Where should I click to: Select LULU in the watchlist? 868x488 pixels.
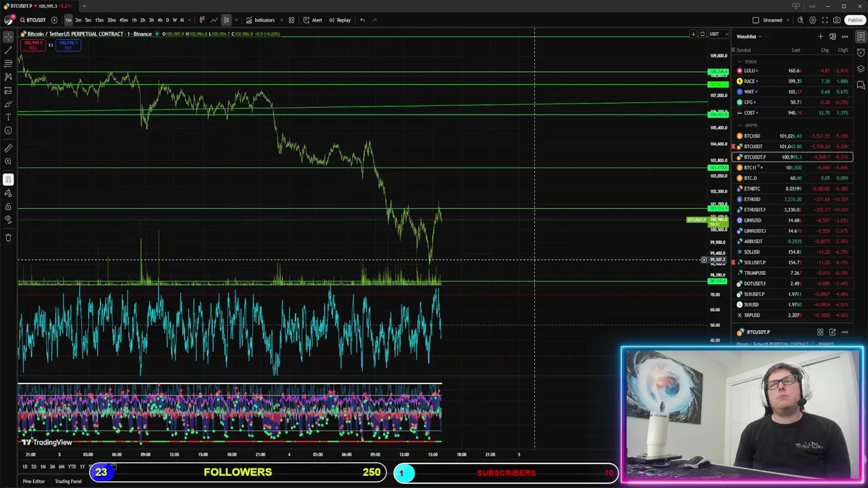coord(793,70)
